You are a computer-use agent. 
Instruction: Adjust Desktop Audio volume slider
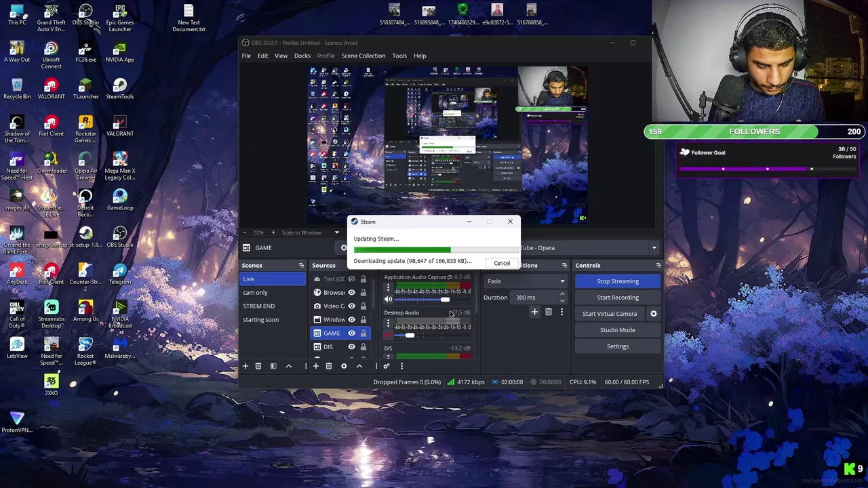coord(410,335)
